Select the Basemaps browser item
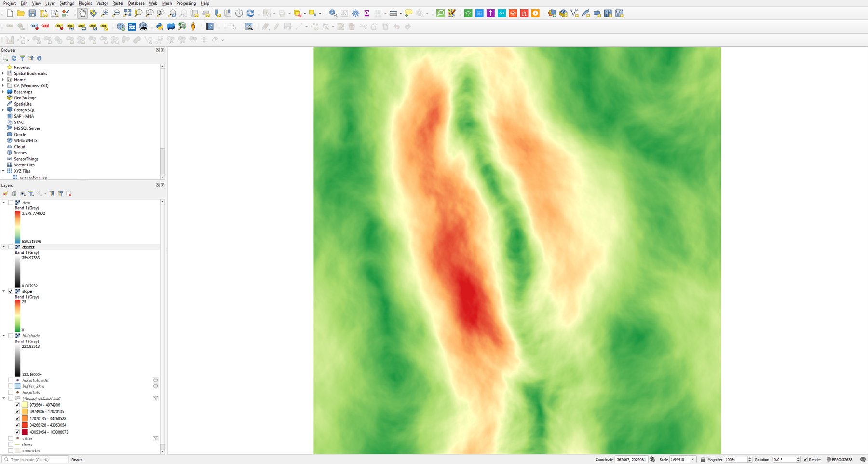 click(23, 92)
